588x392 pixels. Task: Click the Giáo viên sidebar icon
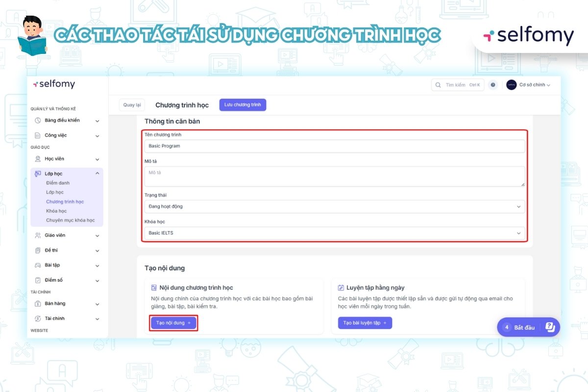point(38,235)
